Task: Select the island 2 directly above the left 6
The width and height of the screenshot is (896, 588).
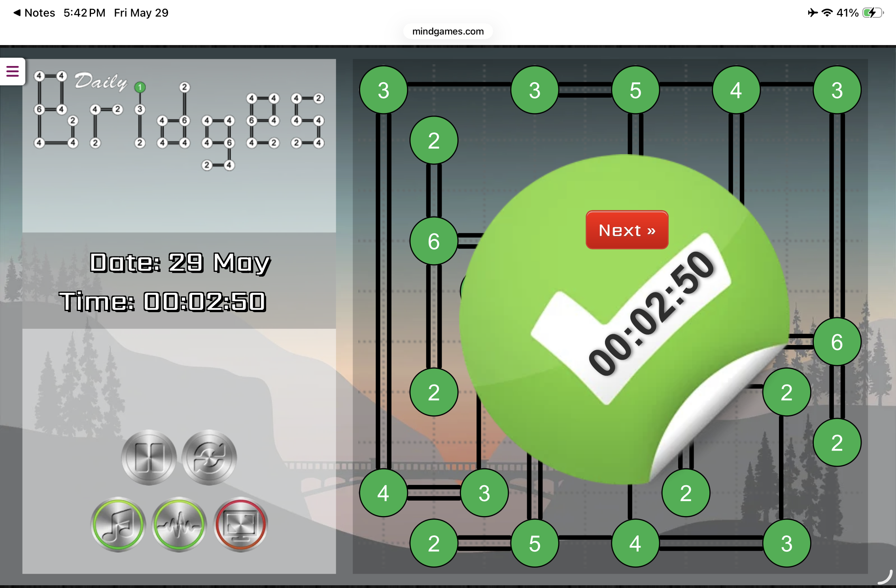Action: pyautogui.click(x=434, y=140)
